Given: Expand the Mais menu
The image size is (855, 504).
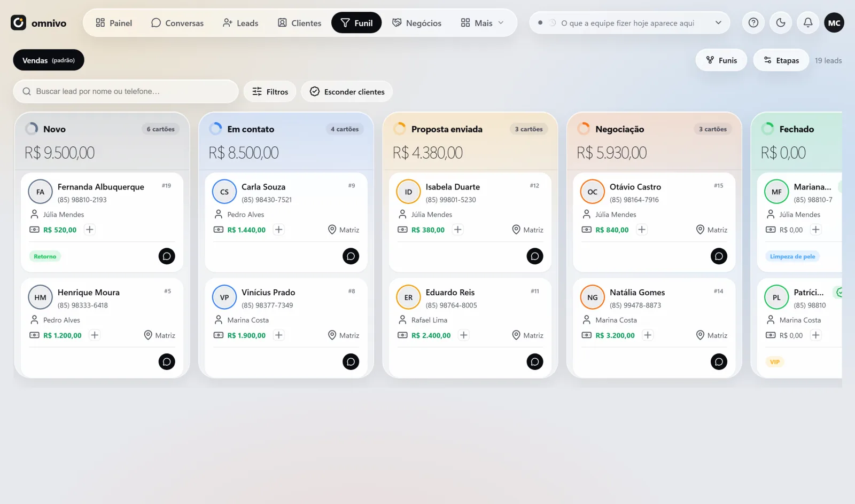Looking at the screenshot, I should [x=483, y=23].
